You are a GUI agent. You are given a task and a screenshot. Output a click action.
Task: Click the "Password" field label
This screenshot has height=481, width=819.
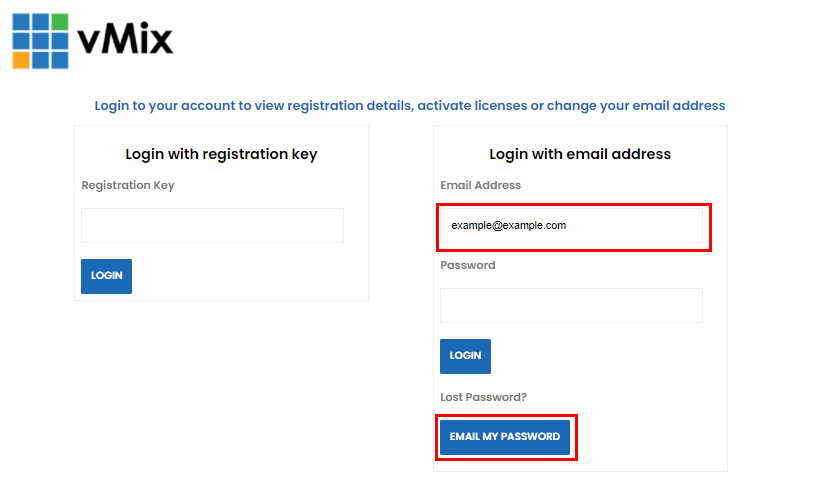pos(467,265)
